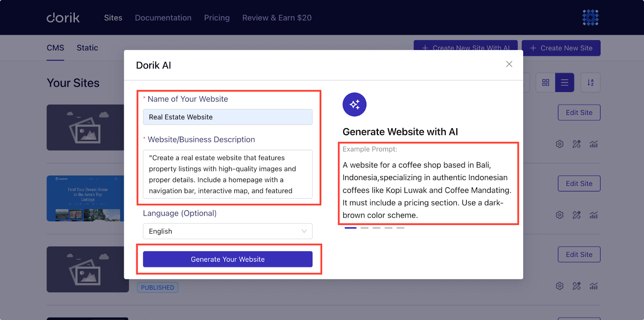Click the Website/Business Description text area

pyautogui.click(x=228, y=174)
